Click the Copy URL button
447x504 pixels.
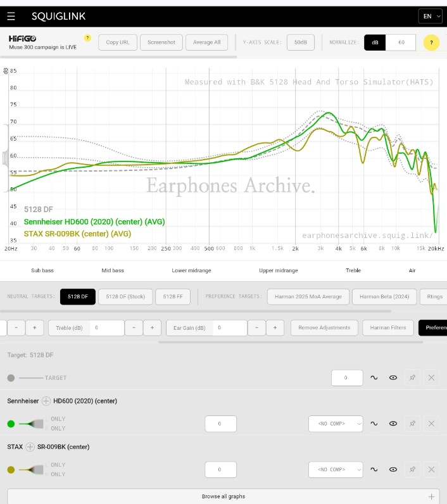click(x=118, y=42)
